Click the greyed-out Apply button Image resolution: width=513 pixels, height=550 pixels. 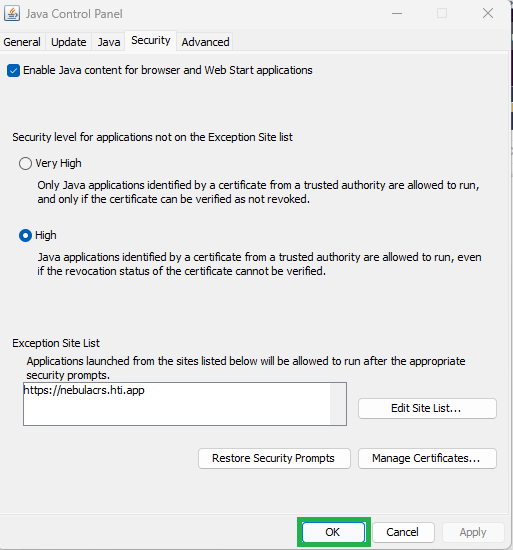coord(473,532)
